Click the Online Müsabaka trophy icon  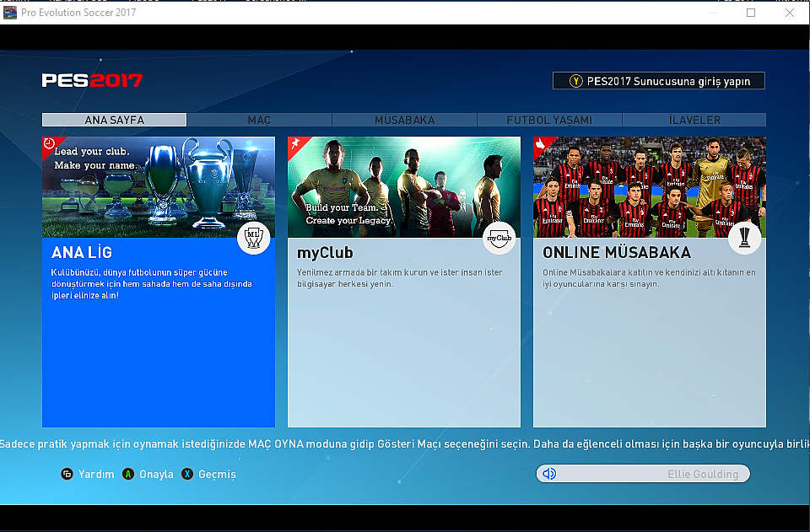(744, 238)
